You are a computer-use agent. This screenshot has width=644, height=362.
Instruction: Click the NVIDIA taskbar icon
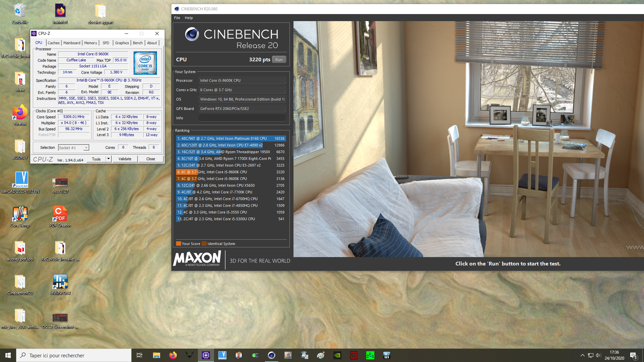(x=337, y=355)
